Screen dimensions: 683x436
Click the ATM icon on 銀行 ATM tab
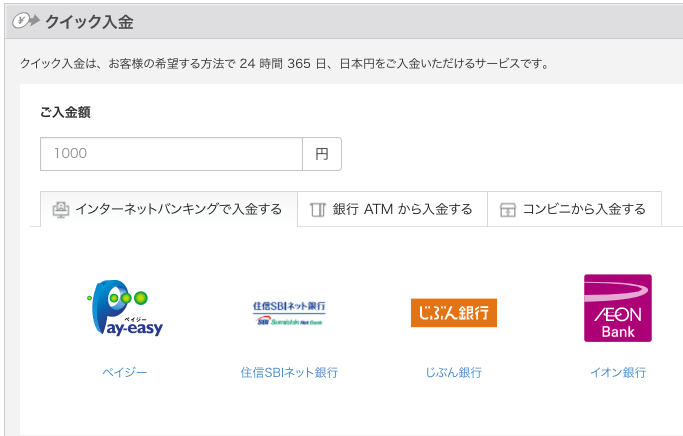coord(318,210)
